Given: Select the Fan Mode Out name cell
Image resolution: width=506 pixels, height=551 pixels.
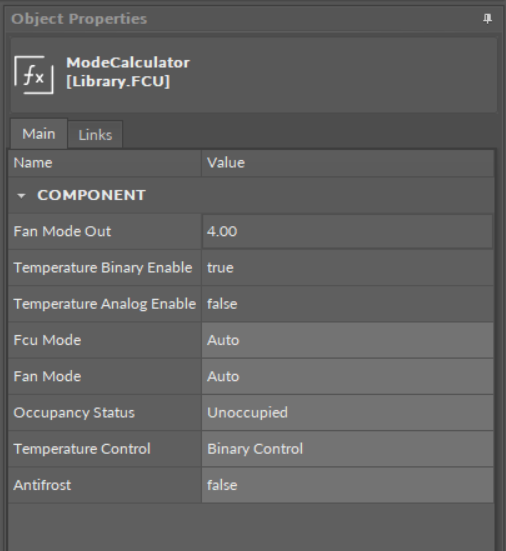Looking at the screenshot, I should (x=105, y=232).
